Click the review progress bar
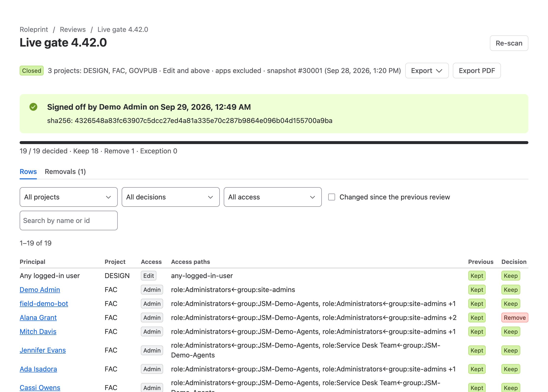The height and width of the screenshot is (392, 548). coord(274,143)
